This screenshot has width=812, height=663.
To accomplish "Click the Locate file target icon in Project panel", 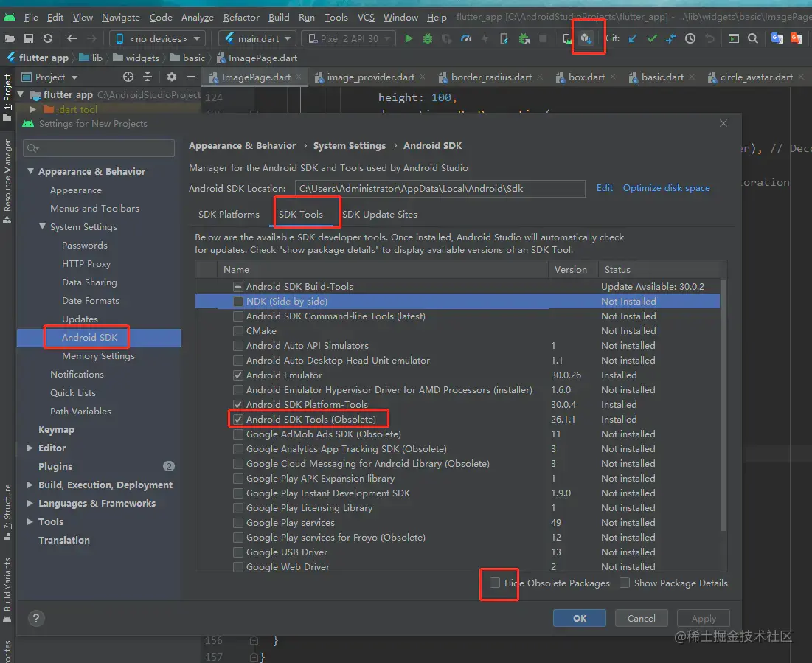I will [x=128, y=77].
